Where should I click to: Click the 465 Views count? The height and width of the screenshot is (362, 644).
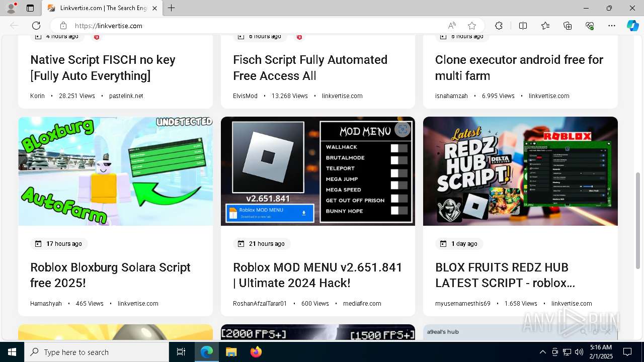pos(90,304)
